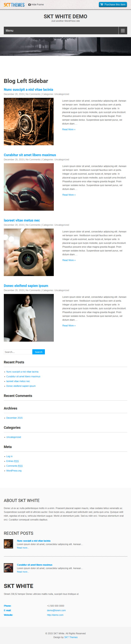Open the December 2015 archive link
Image resolution: width=131 pixels, height=644 pixels.
(x=14, y=418)
